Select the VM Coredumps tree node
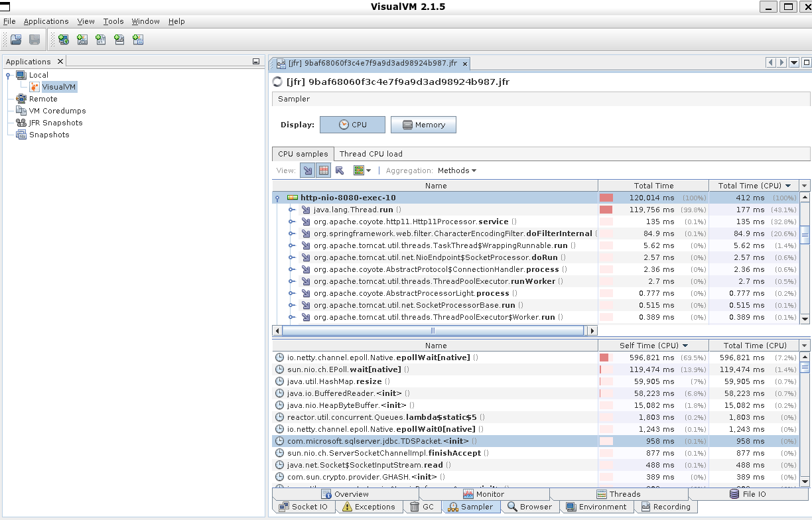Image resolution: width=812 pixels, height=520 pixels. pyautogui.click(x=57, y=111)
